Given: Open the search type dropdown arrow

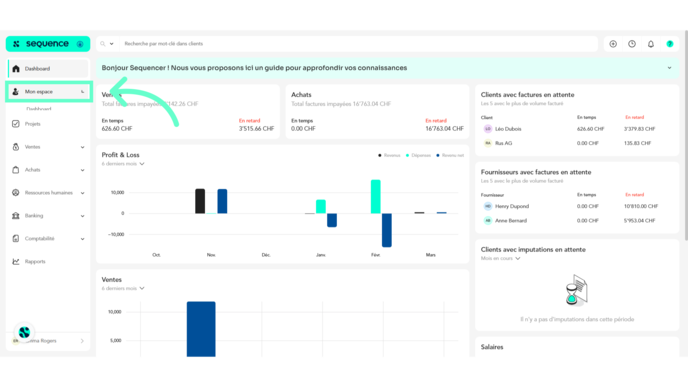Looking at the screenshot, I should pyautogui.click(x=111, y=44).
